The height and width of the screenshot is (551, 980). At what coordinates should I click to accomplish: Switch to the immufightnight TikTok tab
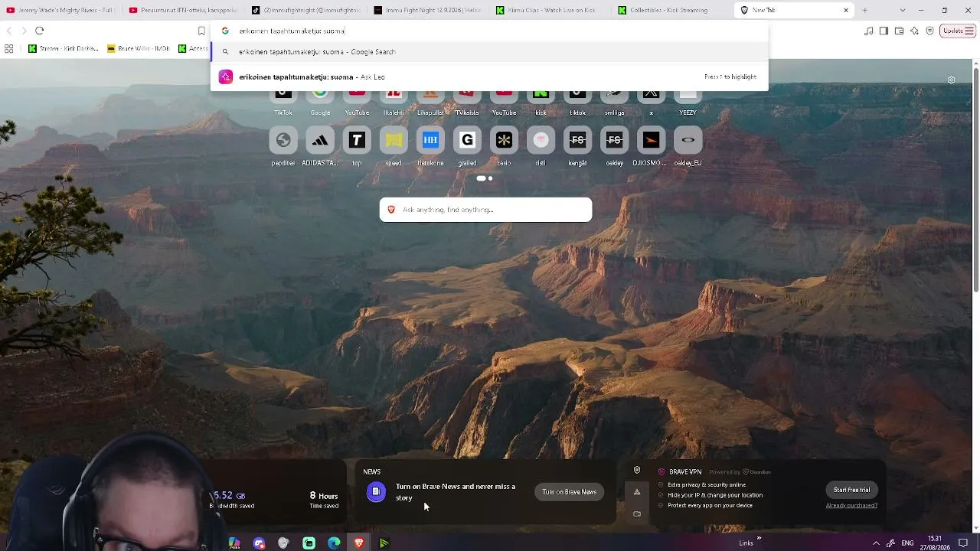tap(305, 10)
